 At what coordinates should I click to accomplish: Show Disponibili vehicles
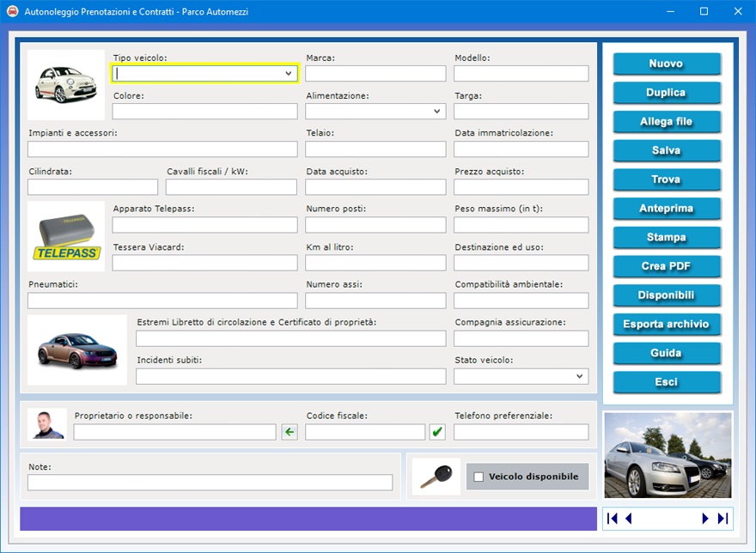coord(667,295)
